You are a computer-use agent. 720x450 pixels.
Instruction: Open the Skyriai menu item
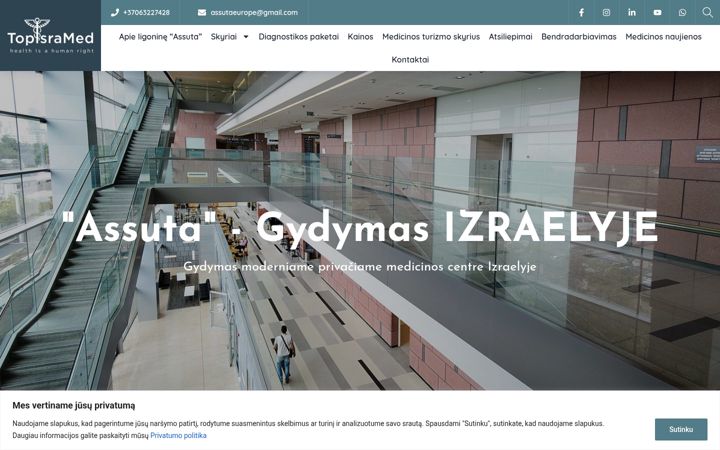224,37
